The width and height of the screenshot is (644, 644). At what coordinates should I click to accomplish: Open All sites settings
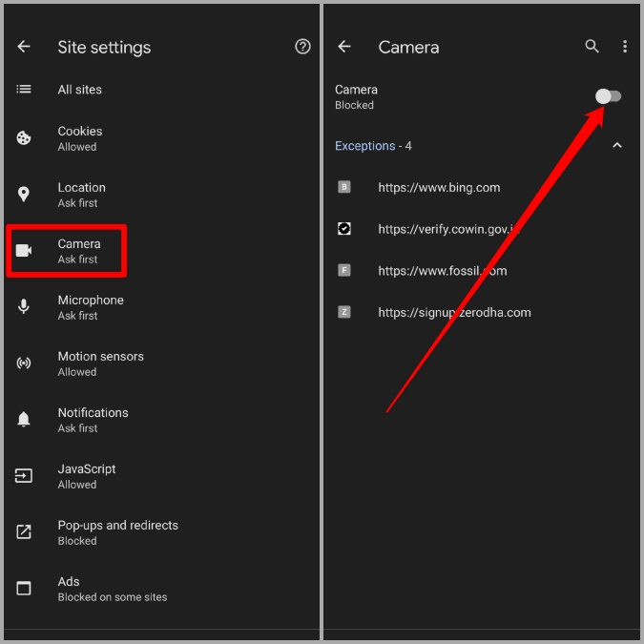[x=161, y=89]
